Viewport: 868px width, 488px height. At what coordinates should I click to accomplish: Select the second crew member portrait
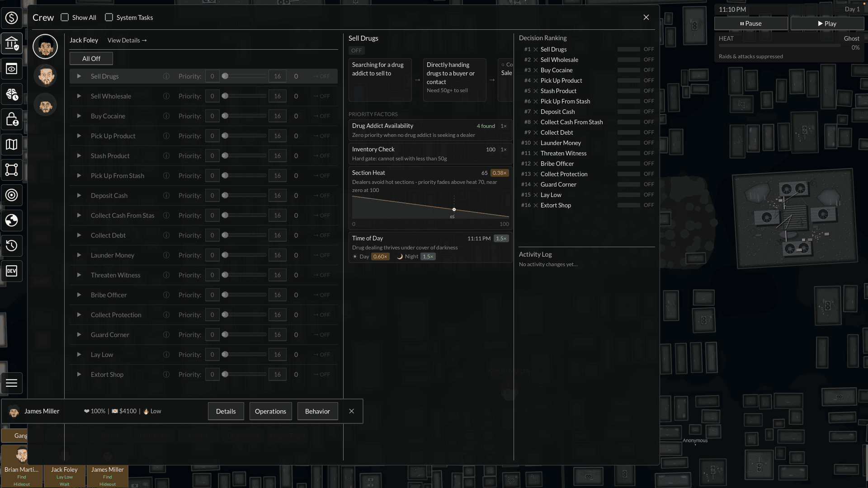point(45,76)
